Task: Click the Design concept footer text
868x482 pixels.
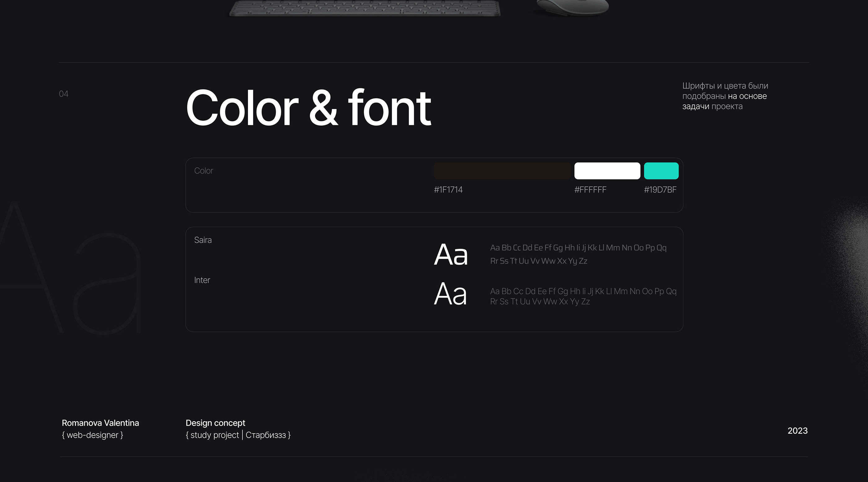Action: (x=215, y=423)
